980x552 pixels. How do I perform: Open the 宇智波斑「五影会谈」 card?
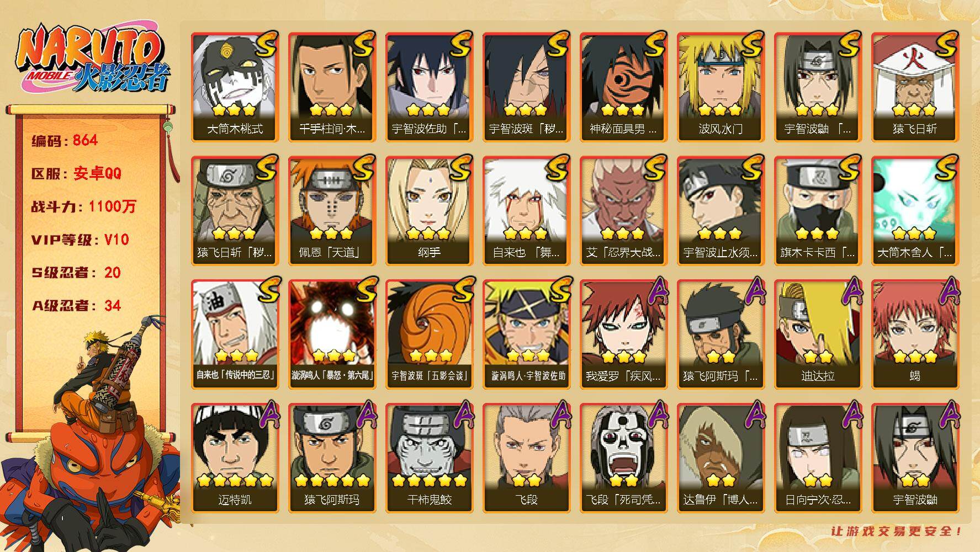coord(430,335)
